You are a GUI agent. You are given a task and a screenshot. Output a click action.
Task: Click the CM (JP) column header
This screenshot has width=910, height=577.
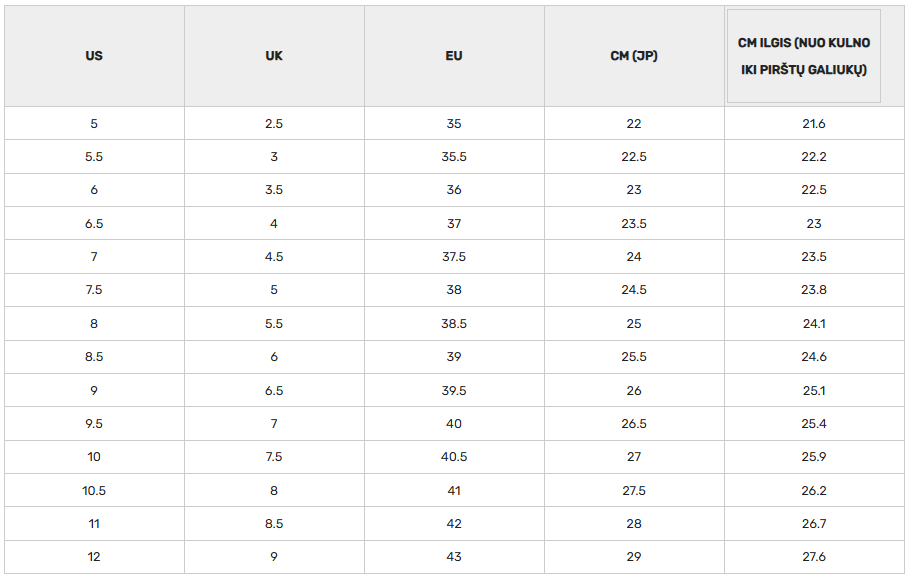click(634, 56)
